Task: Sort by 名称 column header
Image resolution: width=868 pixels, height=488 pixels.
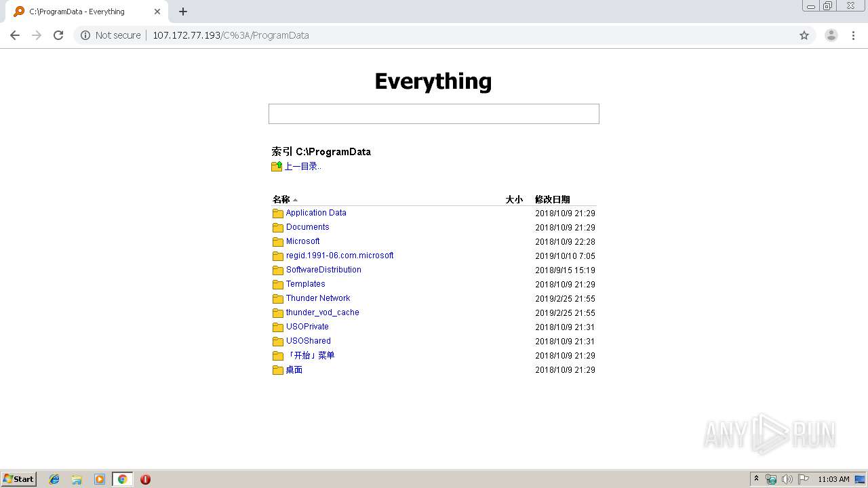Action: click(281, 199)
